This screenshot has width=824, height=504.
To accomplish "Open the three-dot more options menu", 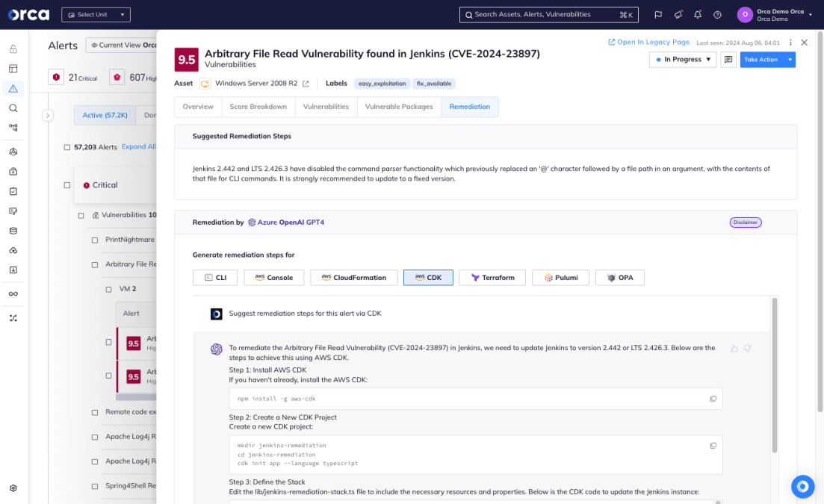I will [790, 43].
